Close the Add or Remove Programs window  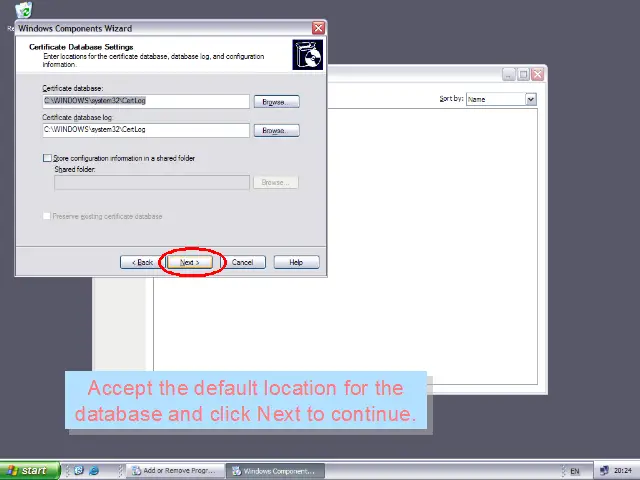point(538,74)
